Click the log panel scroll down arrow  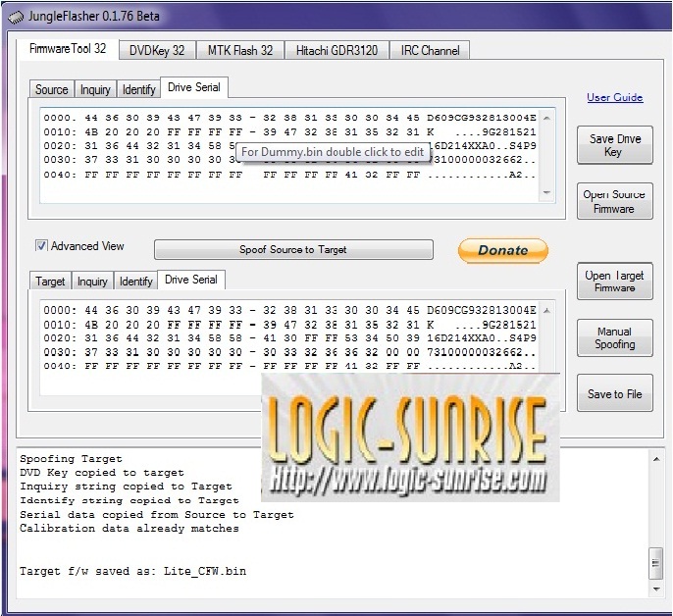click(x=656, y=589)
